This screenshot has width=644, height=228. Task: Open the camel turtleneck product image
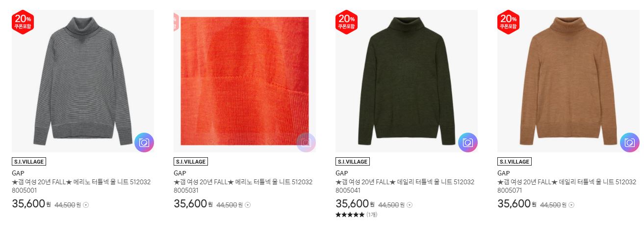pyautogui.click(x=568, y=81)
